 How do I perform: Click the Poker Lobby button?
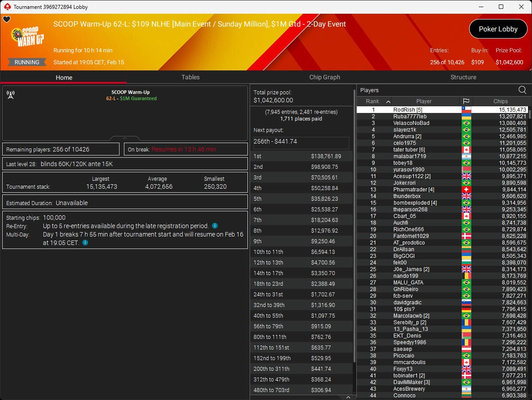498,29
